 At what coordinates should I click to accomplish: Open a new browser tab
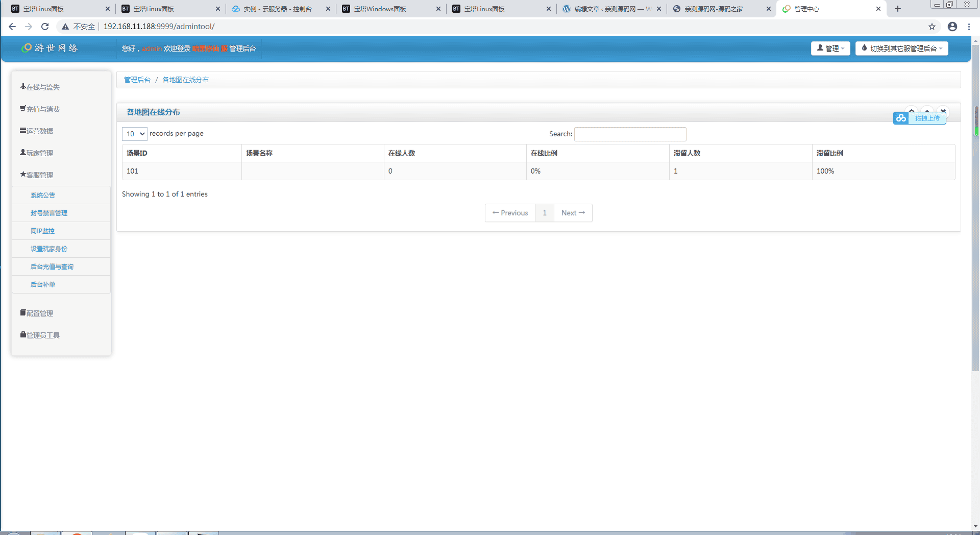898,9
